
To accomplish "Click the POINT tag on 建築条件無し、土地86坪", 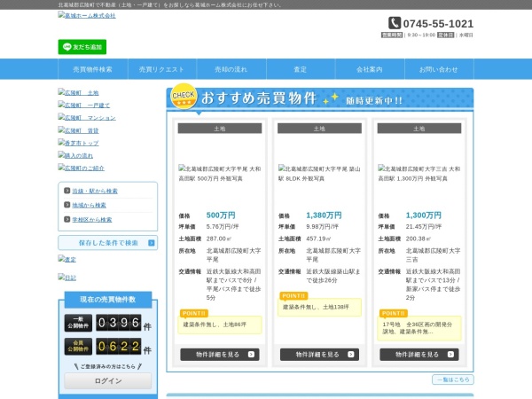I will (x=193, y=313).
